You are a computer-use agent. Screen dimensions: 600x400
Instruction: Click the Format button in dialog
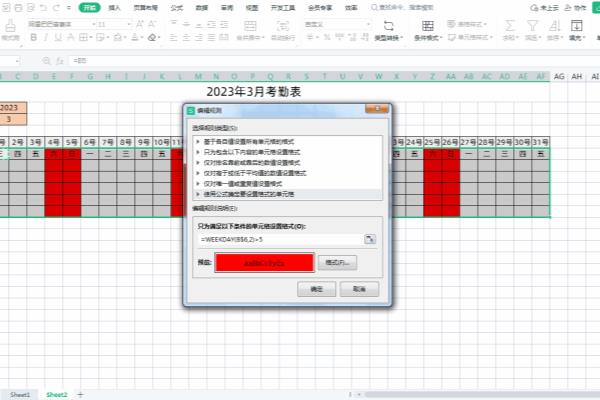tap(337, 263)
